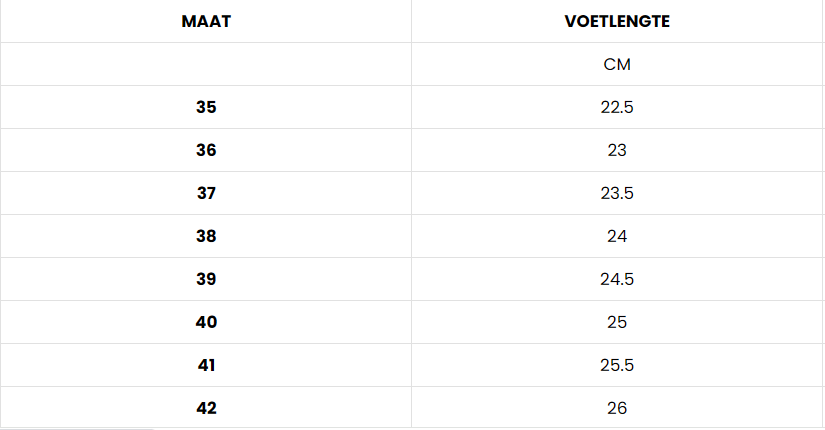825x430 pixels.
Task: Select size 36 cell
Action: point(206,150)
